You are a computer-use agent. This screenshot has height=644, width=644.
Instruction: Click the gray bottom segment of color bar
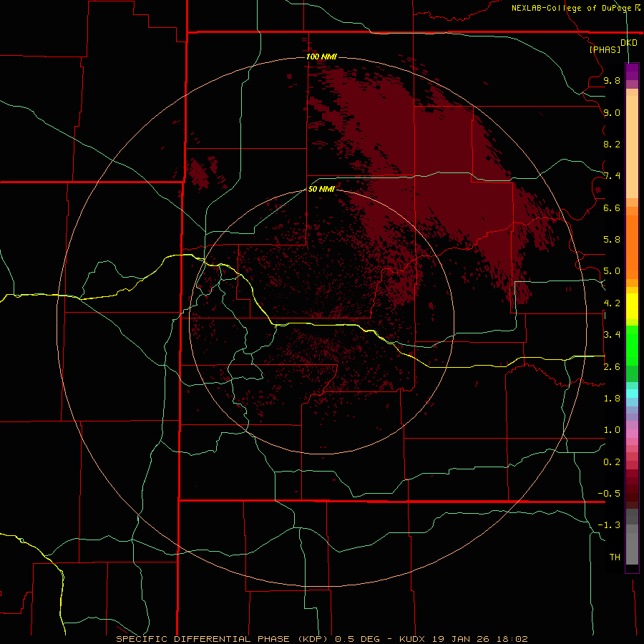pyautogui.click(x=632, y=545)
